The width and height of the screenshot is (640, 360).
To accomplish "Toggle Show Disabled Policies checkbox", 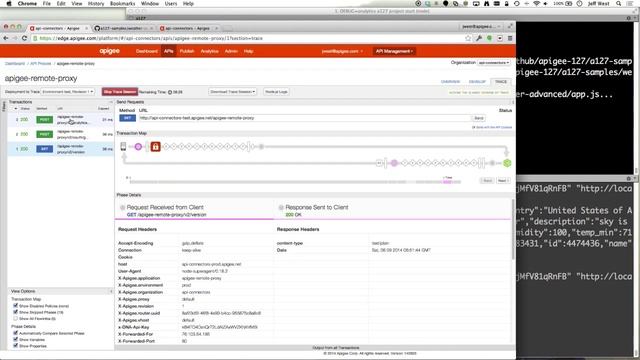I will [16, 306].
